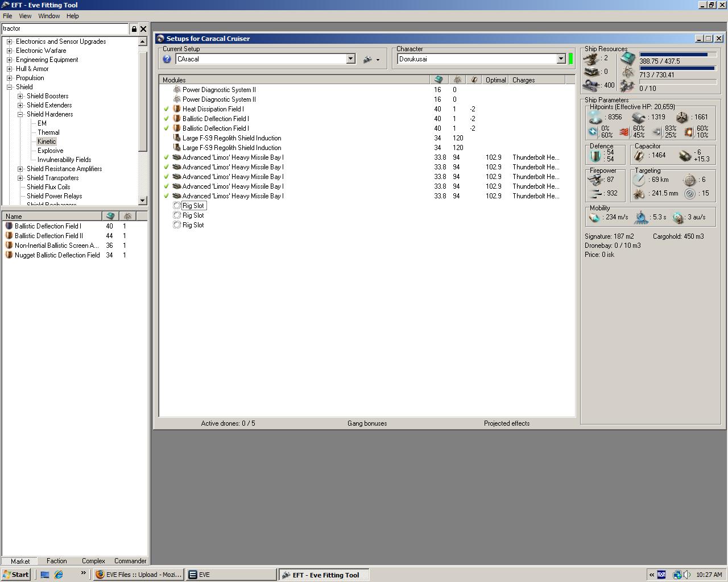Click the CPU usage bar in Ship Resources
This screenshot has width=728, height=582.
click(677, 55)
